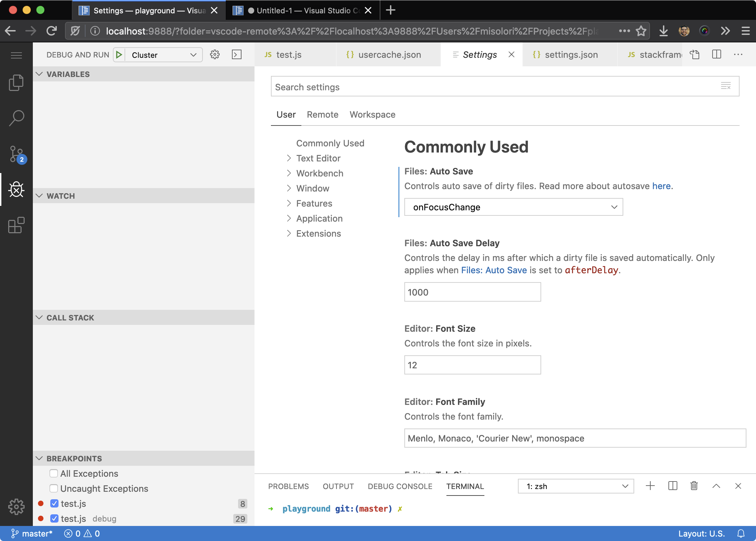The width and height of the screenshot is (756, 541).
Task: Open the Manage gear icon at bottom left
Action: (16, 507)
